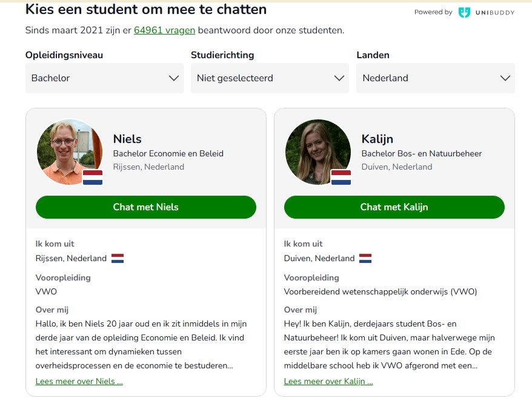Image resolution: width=532 pixels, height=401 pixels.
Task: Click the Chat met Niels button
Action: [146, 207]
